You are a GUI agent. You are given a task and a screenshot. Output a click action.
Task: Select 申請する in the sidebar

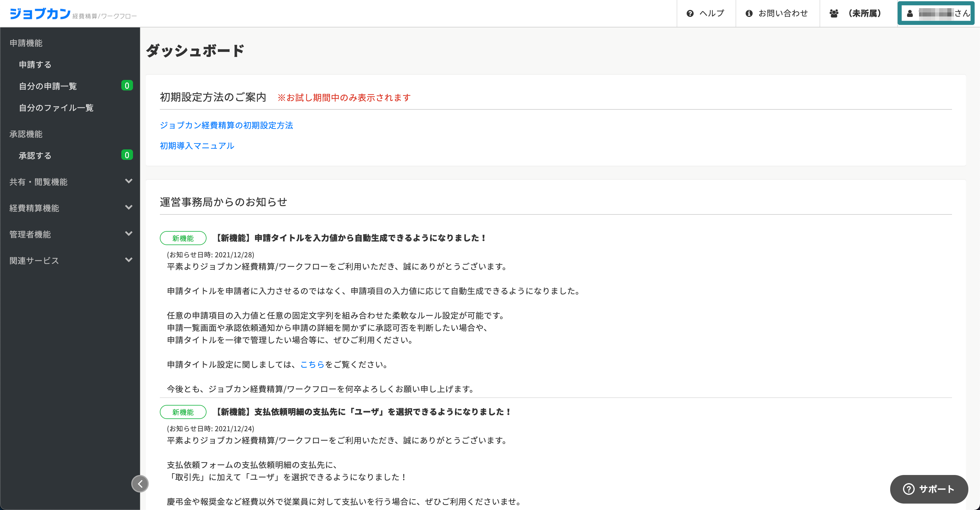coord(35,64)
